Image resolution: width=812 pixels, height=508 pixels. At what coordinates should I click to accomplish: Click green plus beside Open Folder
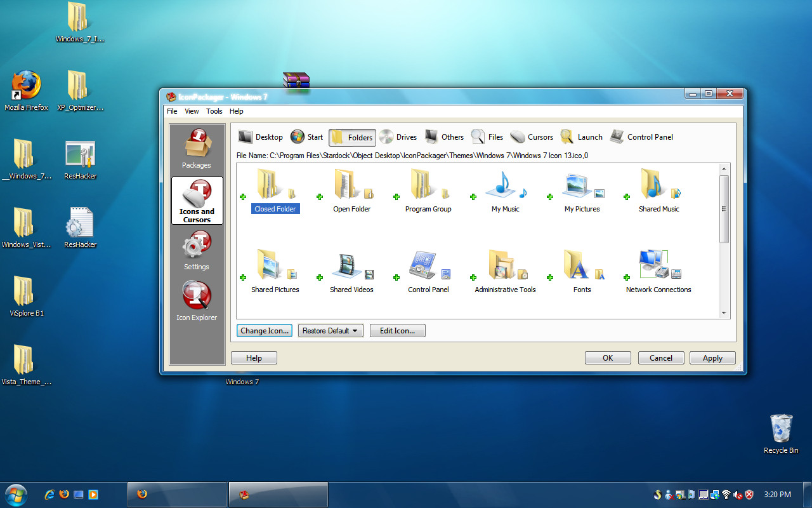(x=320, y=197)
